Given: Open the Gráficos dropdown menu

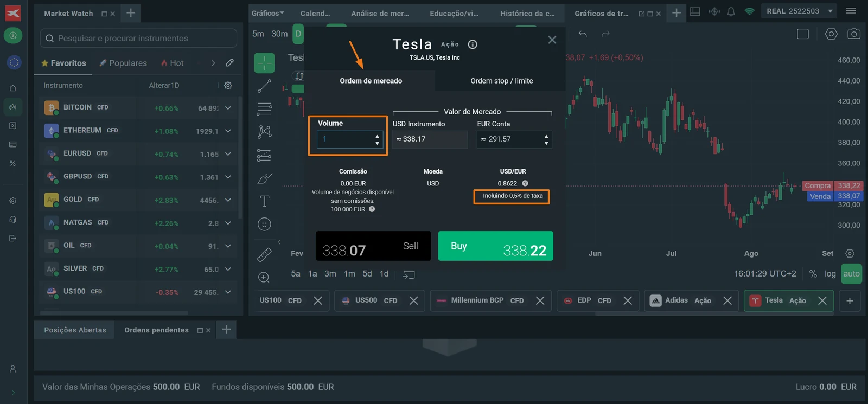Looking at the screenshot, I should (267, 13).
